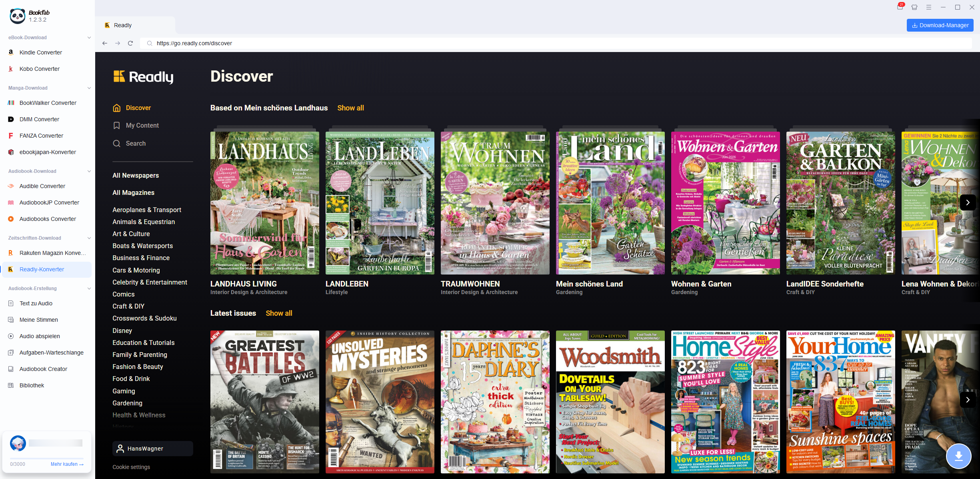Show next magazines in Mein schönes Landhaus row

pos(968,202)
